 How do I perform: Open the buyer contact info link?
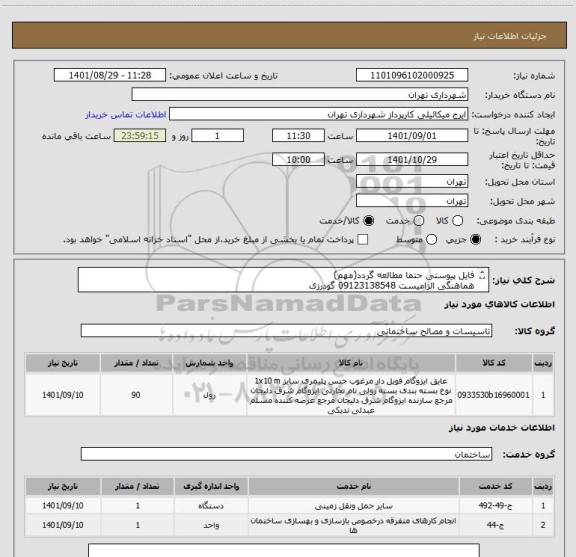click(x=126, y=115)
